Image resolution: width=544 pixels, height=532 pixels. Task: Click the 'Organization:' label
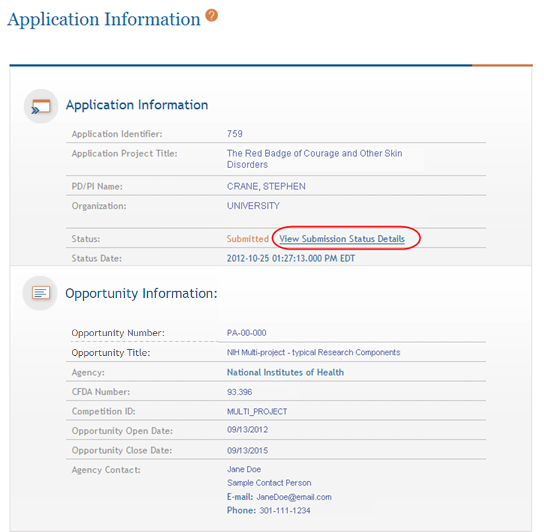[99, 206]
